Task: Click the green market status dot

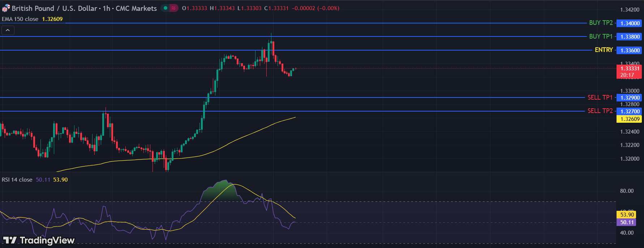Action: tap(166, 8)
